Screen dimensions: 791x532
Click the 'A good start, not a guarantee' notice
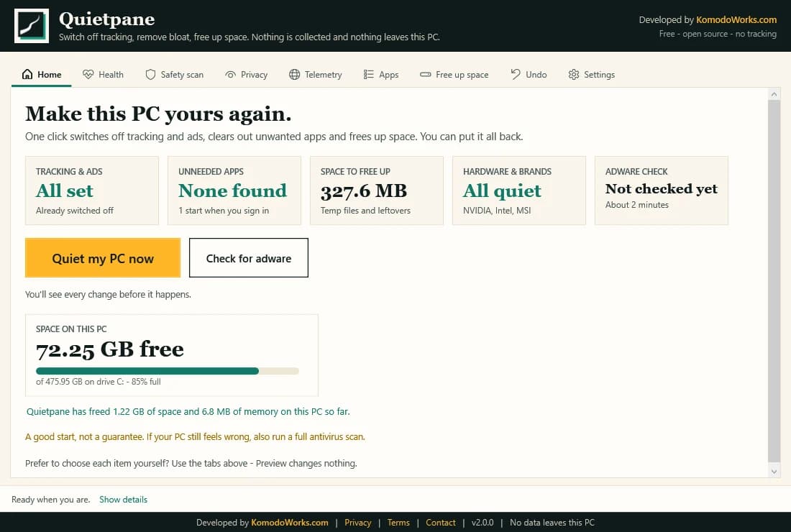coord(195,436)
